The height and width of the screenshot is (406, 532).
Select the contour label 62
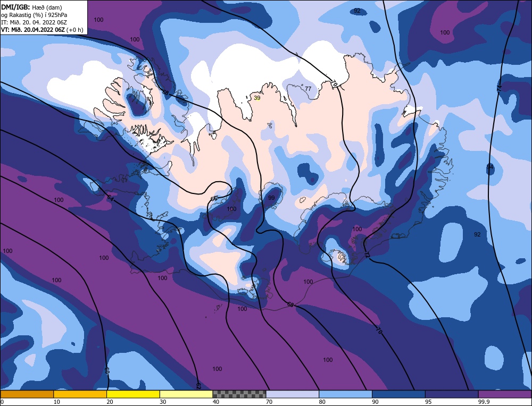tap(198, 385)
